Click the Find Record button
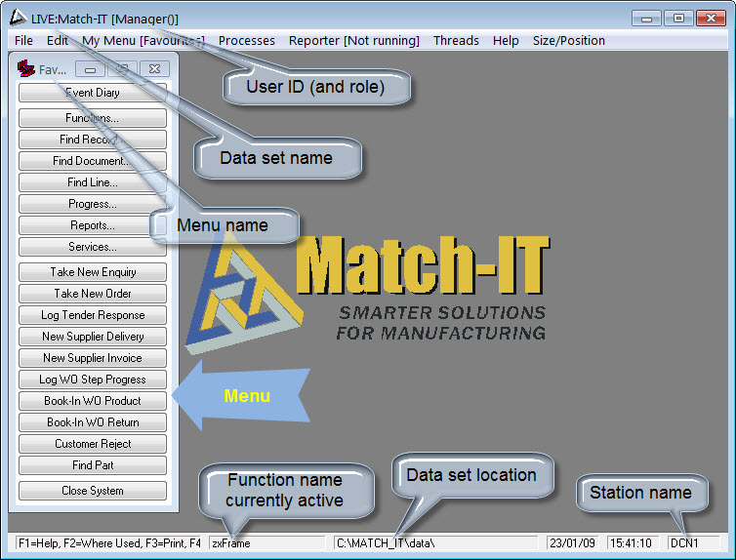The width and height of the screenshot is (736, 560). pyautogui.click(x=93, y=140)
